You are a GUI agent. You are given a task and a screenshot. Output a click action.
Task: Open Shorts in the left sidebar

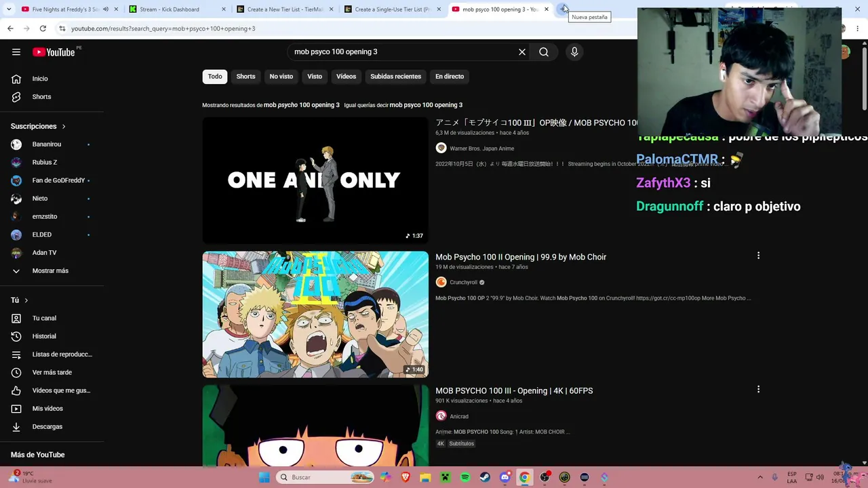tap(52, 97)
